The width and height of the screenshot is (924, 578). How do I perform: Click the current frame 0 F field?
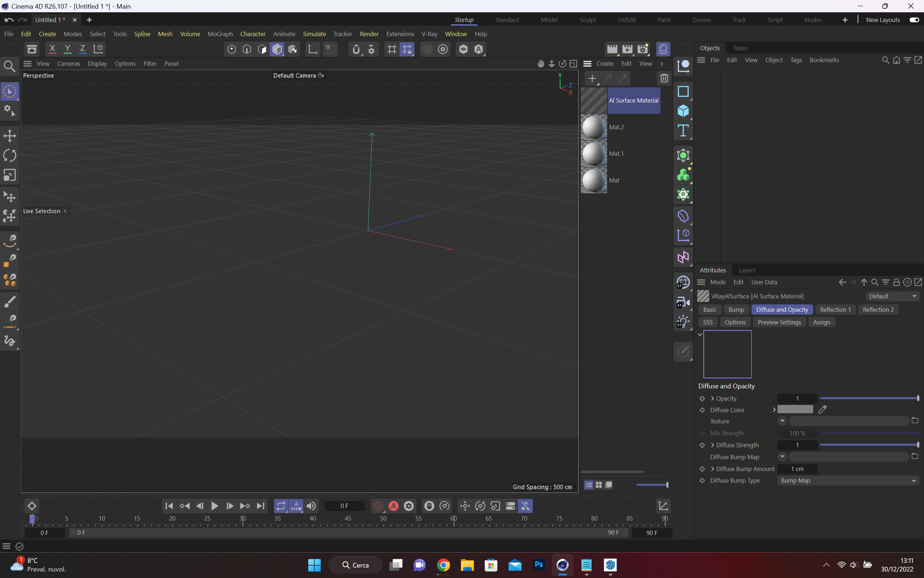[344, 506]
